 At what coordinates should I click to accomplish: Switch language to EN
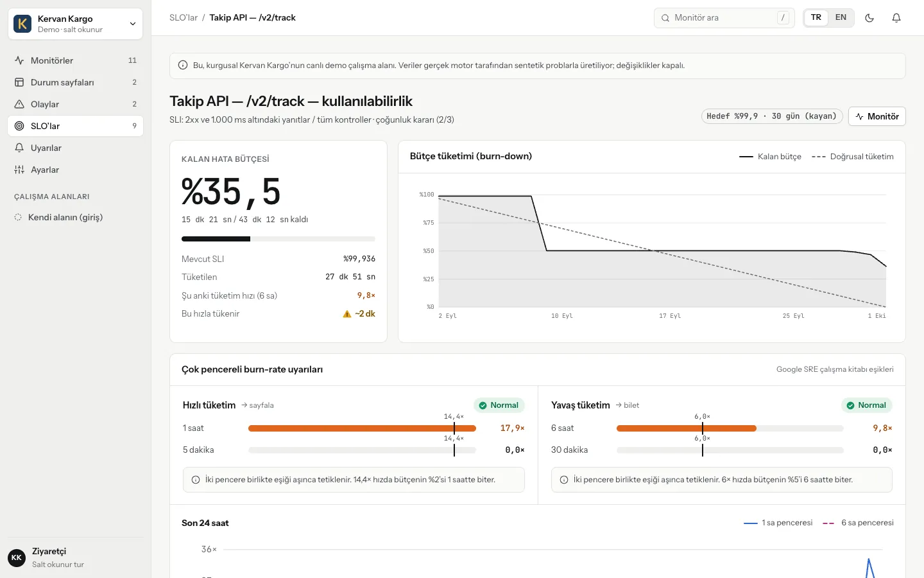[x=841, y=17]
